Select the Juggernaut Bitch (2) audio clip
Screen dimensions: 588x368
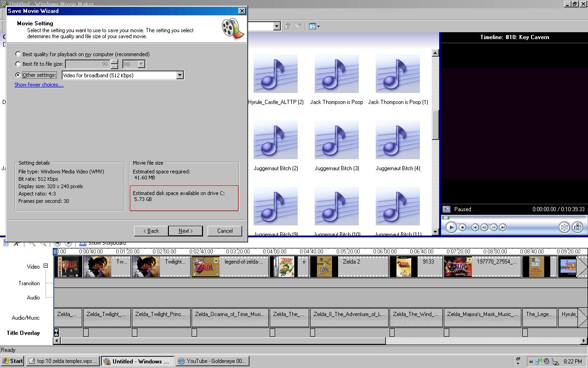pyautogui.click(x=276, y=146)
